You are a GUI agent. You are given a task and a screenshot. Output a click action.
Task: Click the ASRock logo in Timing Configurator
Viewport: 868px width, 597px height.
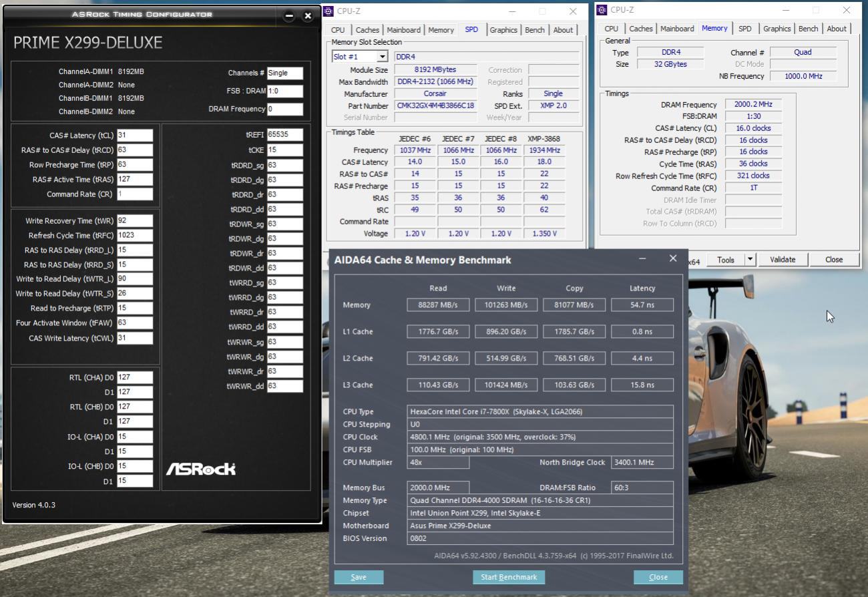click(201, 469)
